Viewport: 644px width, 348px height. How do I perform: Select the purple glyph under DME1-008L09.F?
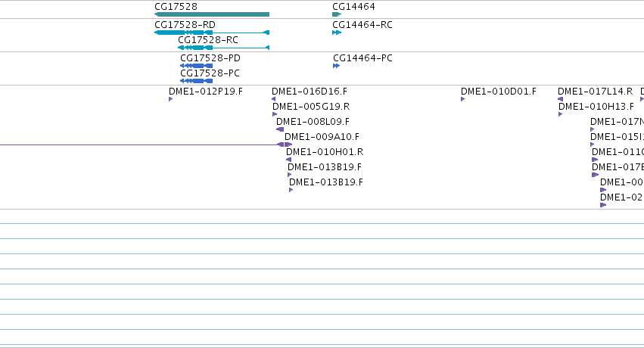280,129
